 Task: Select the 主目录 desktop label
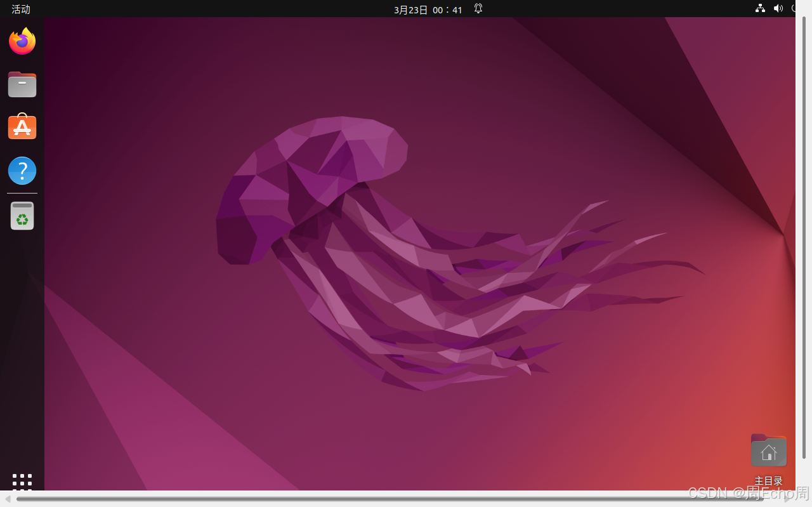pyautogui.click(x=769, y=481)
